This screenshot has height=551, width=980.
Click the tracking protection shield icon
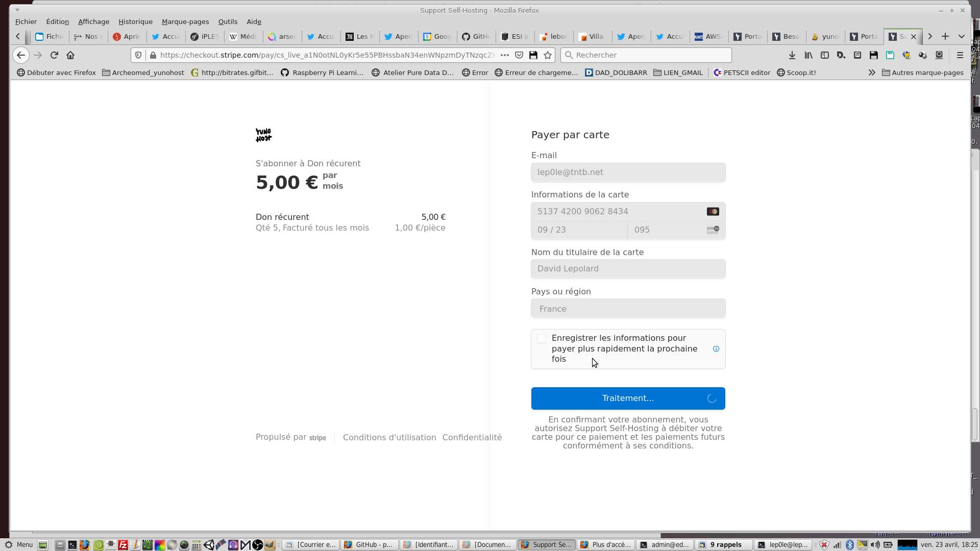138,55
